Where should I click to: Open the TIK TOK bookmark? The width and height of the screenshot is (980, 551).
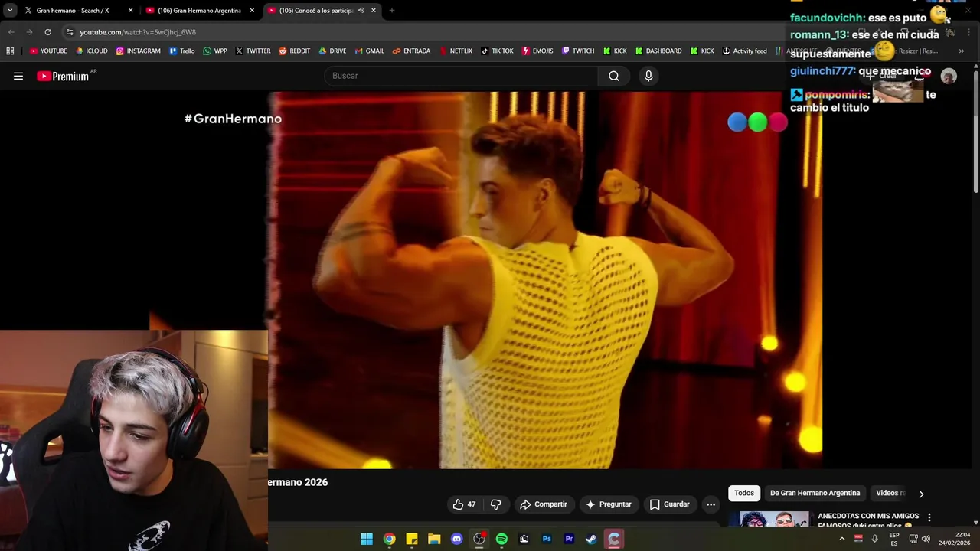tap(497, 51)
